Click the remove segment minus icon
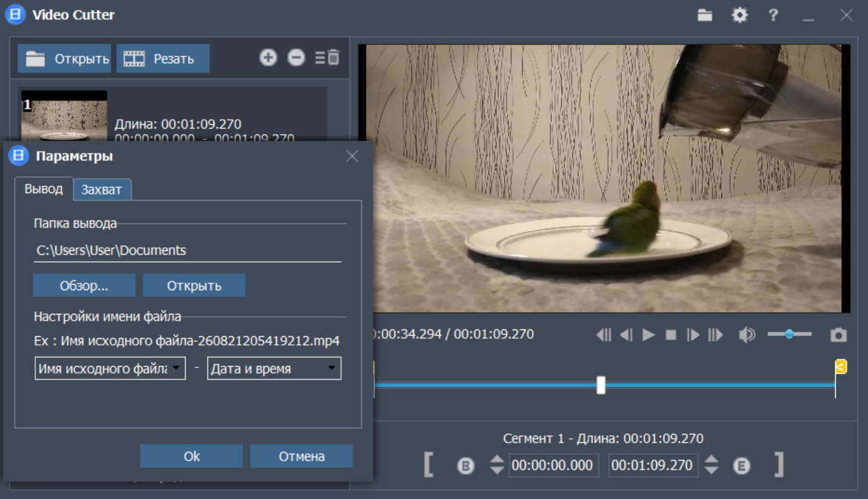 click(x=296, y=58)
